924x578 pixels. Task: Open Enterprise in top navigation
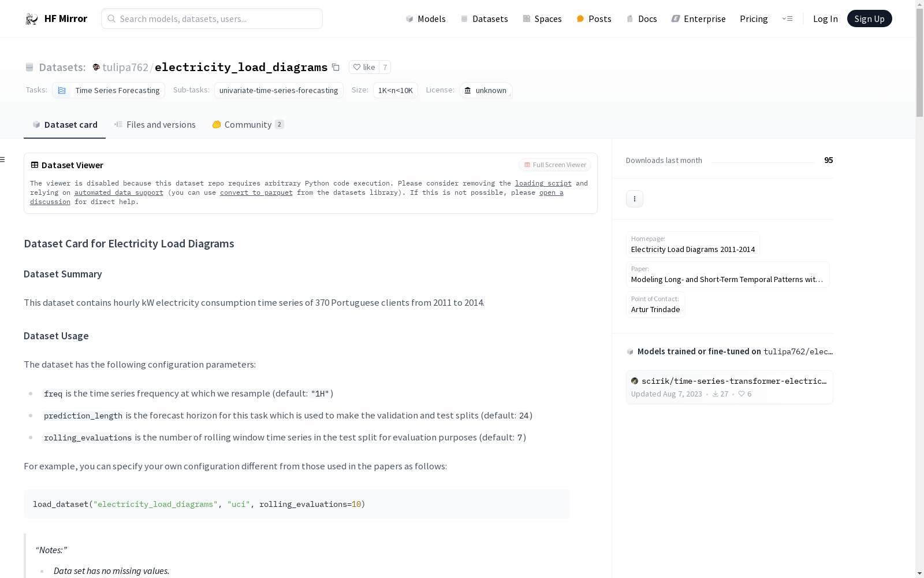point(699,18)
